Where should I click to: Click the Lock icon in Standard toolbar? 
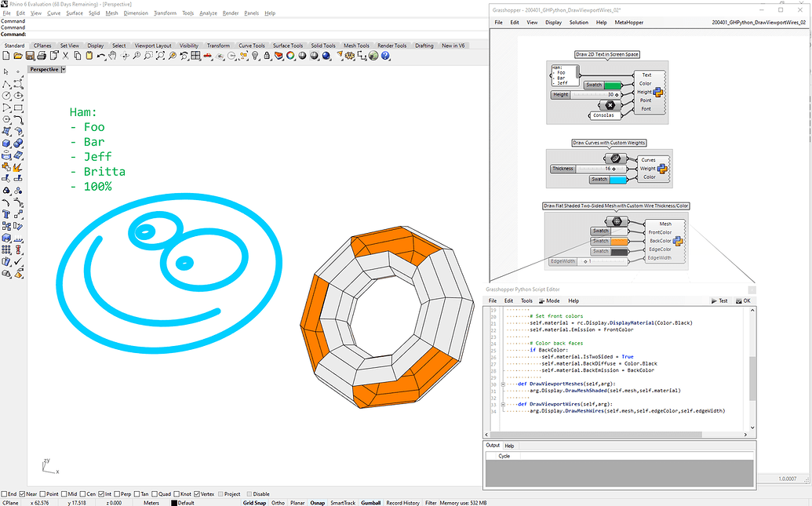coord(265,56)
